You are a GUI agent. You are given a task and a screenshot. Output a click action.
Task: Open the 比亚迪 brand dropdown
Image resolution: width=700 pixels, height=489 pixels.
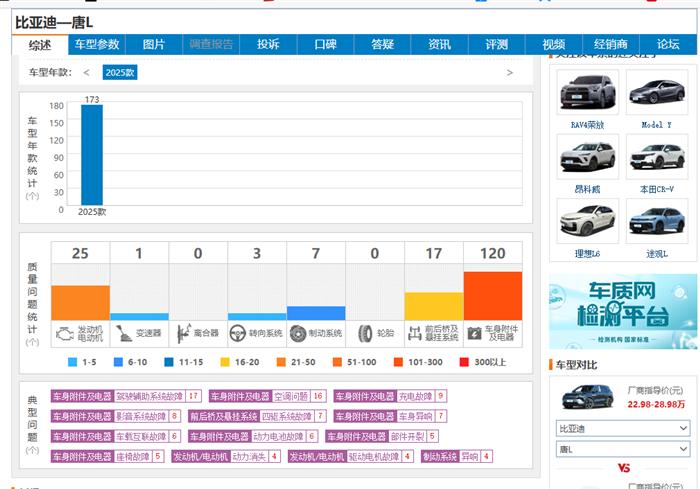(x=622, y=428)
